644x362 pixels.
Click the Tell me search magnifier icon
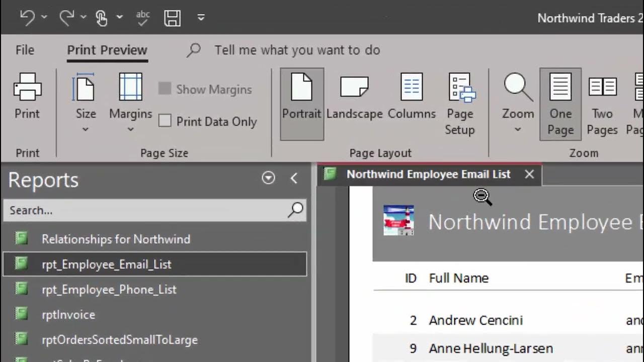point(194,50)
